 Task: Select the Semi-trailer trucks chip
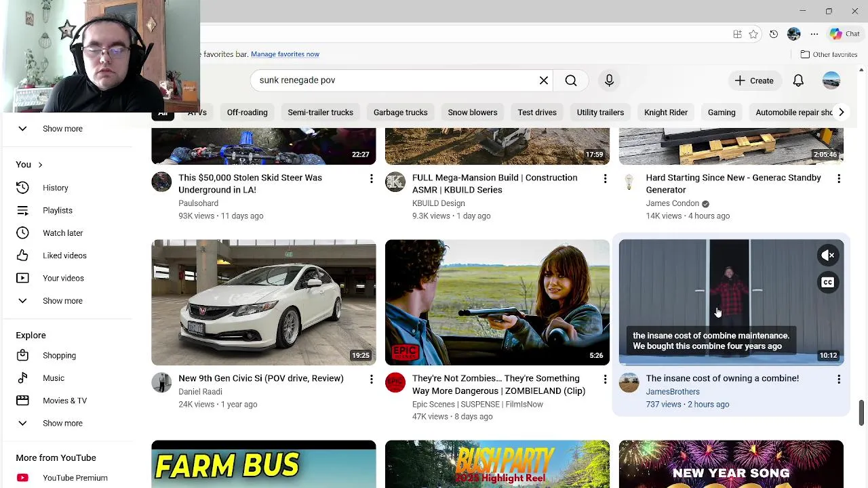pyautogui.click(x=321, y=113)
